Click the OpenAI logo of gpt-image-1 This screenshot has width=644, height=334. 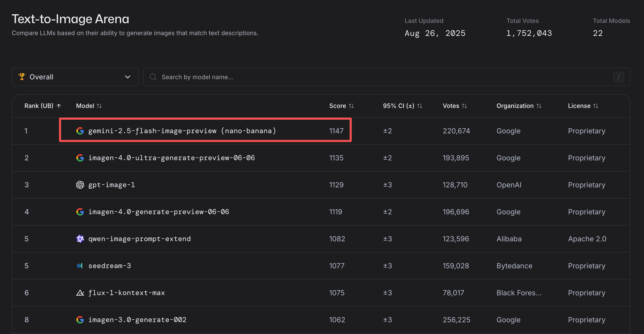click(x=80, y=185)
